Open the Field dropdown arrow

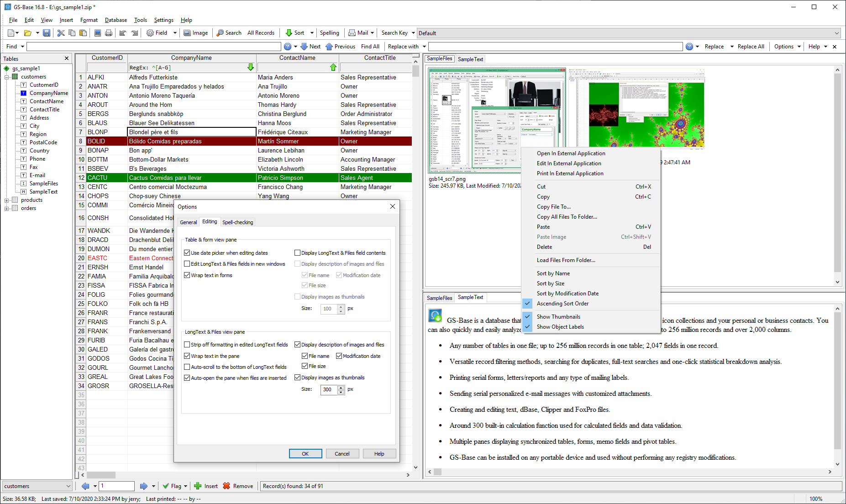[175, 33]
